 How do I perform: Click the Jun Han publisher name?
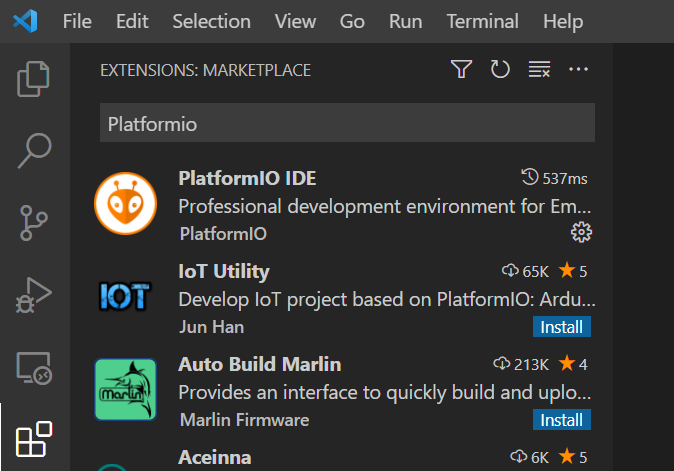pyautogui.click(x=211, y=327)
